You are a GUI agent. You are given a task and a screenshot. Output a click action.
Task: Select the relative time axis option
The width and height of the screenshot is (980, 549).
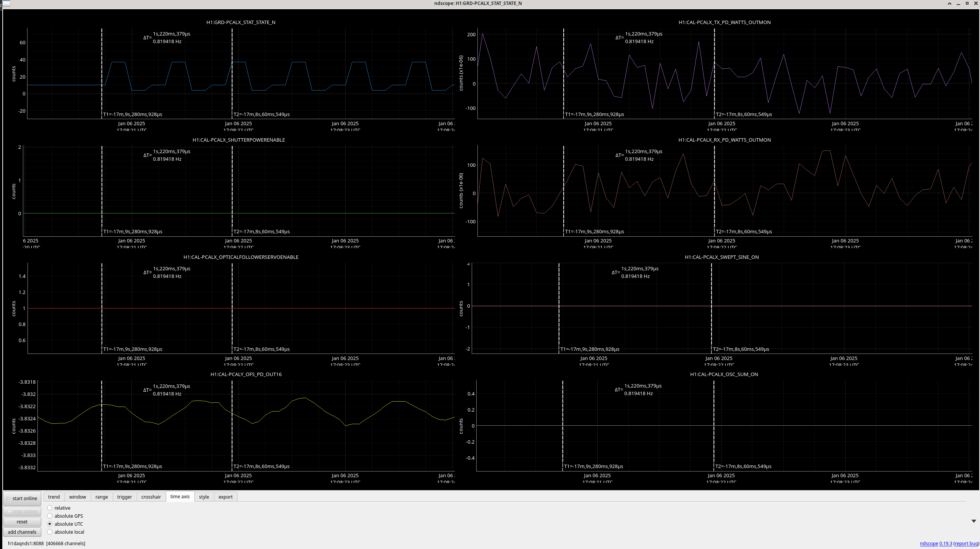59,508
